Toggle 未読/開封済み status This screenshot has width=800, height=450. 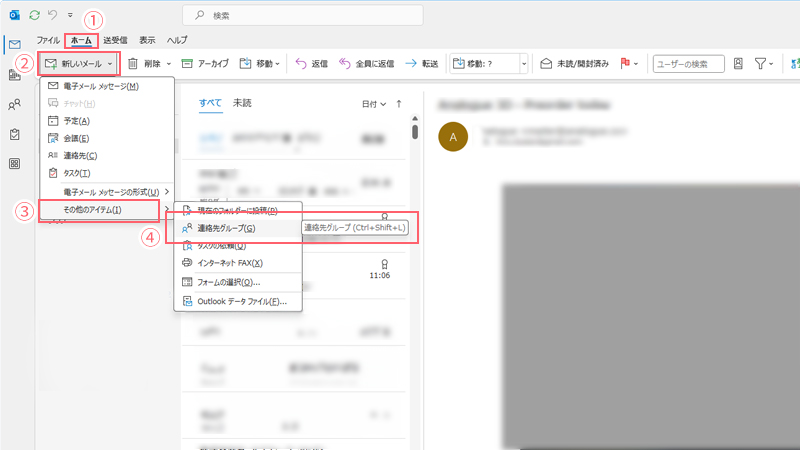[574, 64]
